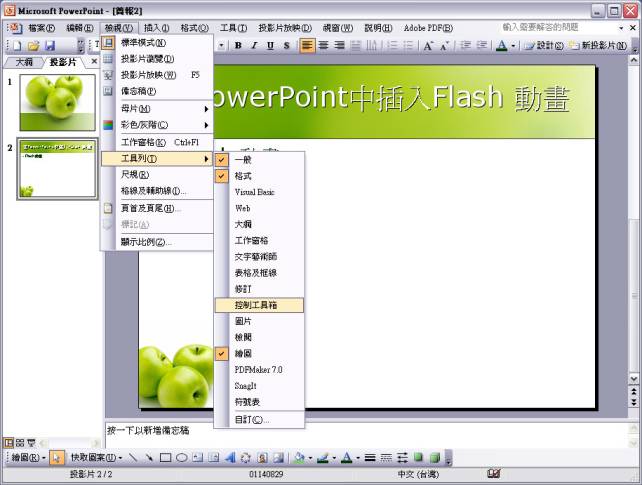Open the 繪圖 dropdown menu
This screenshot has height=485, width=642.
[x=28, y=458]
